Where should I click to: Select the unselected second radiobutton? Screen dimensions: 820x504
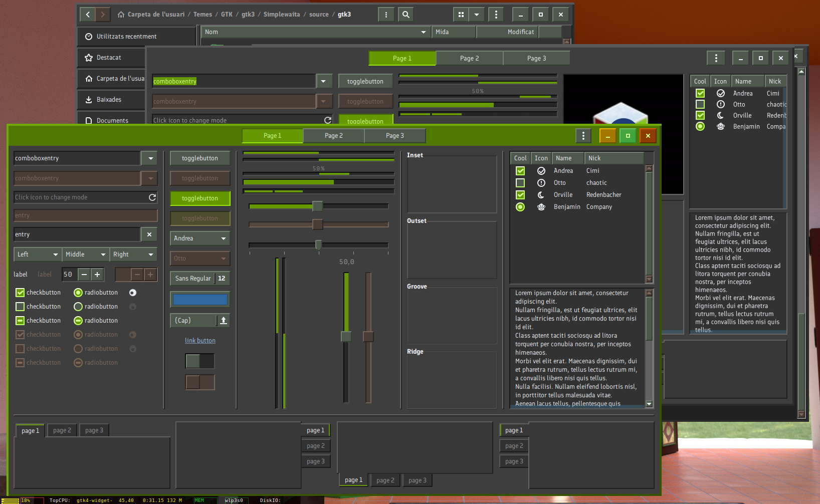(x=78, y=307)
